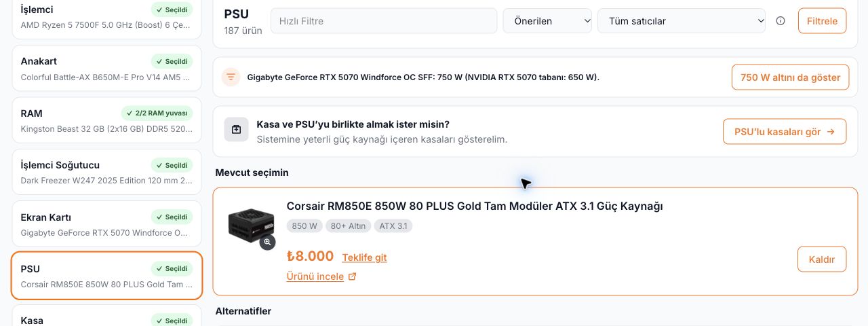Screen dimensions: 868x326
Task: Click the '187 ürün' count text
Action: (x=243, y=31)
